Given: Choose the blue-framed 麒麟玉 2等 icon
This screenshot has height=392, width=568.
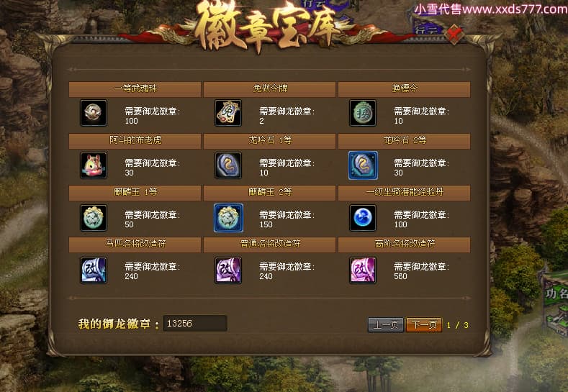Looking at the screenshot, I should [x=228, y=217].
